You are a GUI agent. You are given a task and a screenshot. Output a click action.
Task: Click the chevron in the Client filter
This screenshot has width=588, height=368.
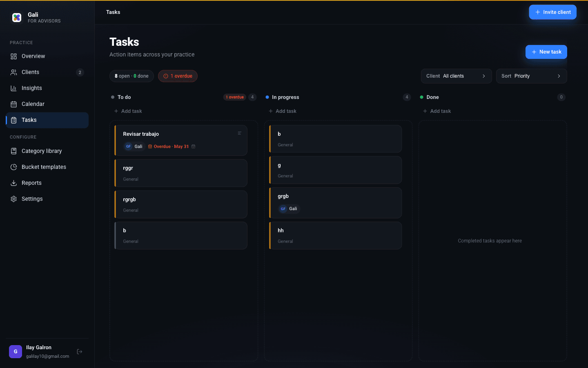484,76
